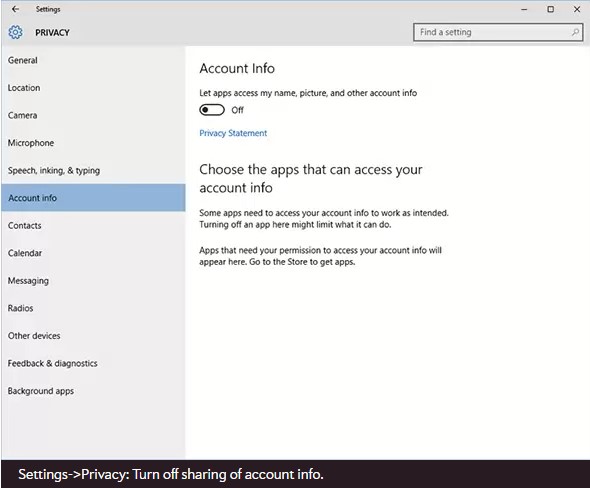Toggle account info access switch
The width and height of the screenshot is (590, 488).
[x=212, y=110]
